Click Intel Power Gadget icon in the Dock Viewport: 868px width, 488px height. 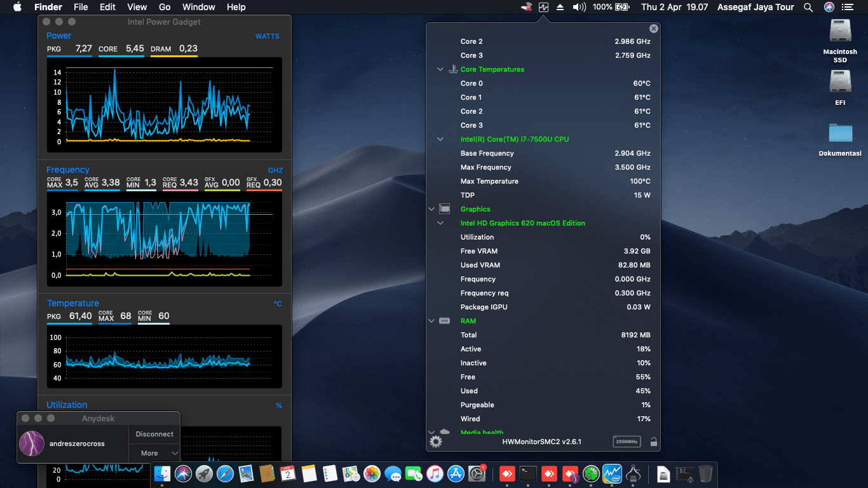coord(612,473)
